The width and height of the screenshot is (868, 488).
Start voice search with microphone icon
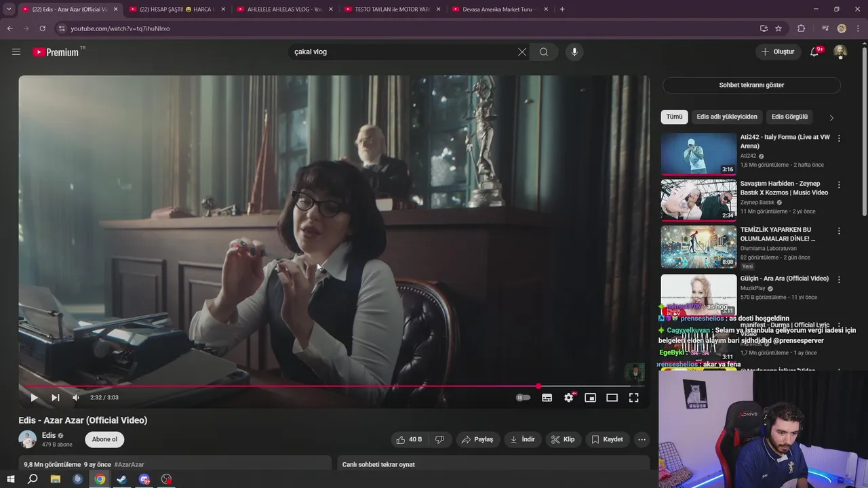pos(574,52)
